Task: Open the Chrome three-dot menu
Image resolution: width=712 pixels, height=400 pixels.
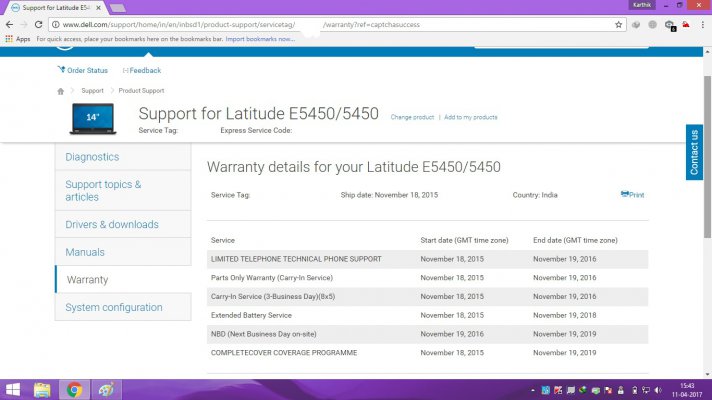Action: [x=702, y=25]
